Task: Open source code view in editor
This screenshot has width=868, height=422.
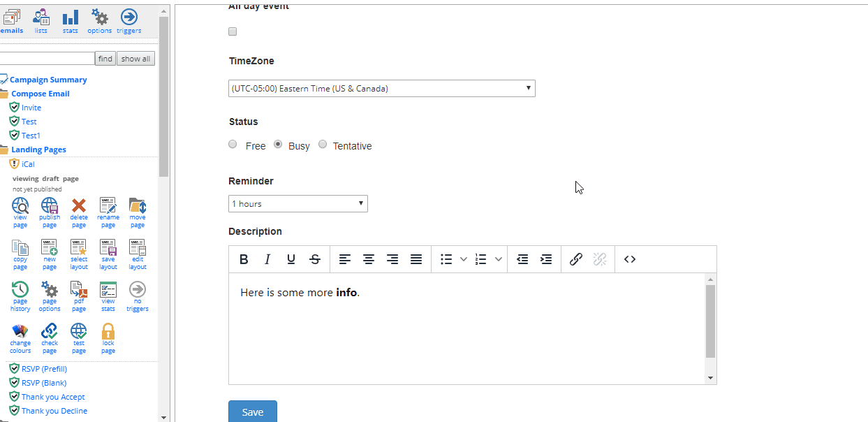Action: click(x=630, y=259)
